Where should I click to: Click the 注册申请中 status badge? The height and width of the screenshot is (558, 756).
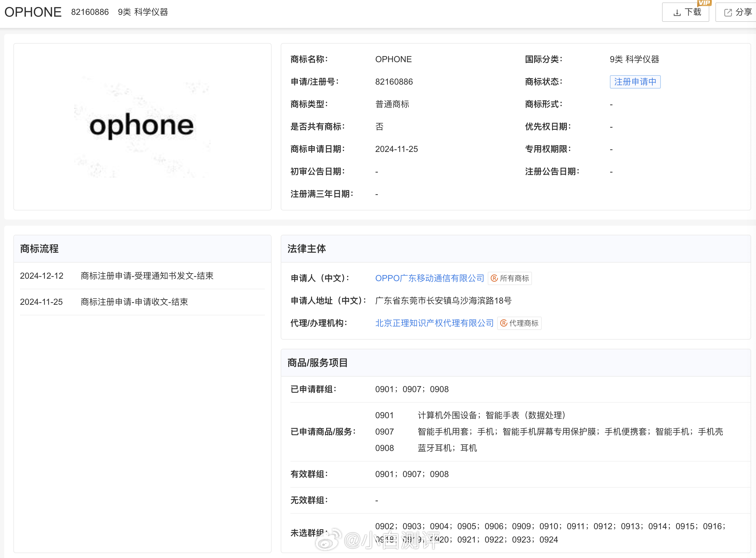point(635,82)
